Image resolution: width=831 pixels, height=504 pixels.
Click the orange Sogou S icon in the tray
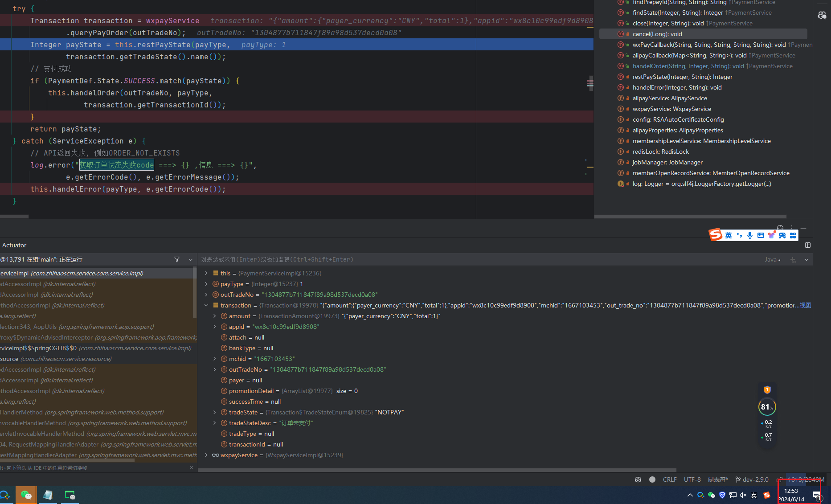pos(767,495)
